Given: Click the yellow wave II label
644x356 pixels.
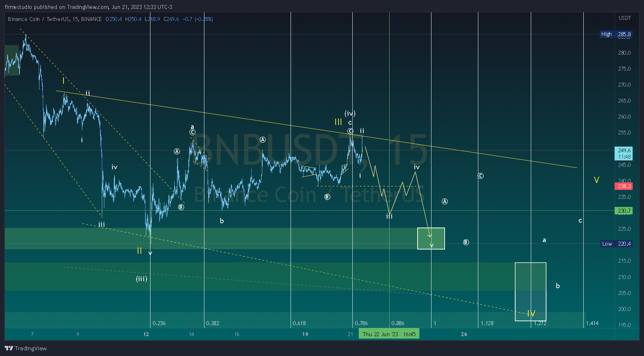Looking at the screenshot, I should (x=139, y=251).
